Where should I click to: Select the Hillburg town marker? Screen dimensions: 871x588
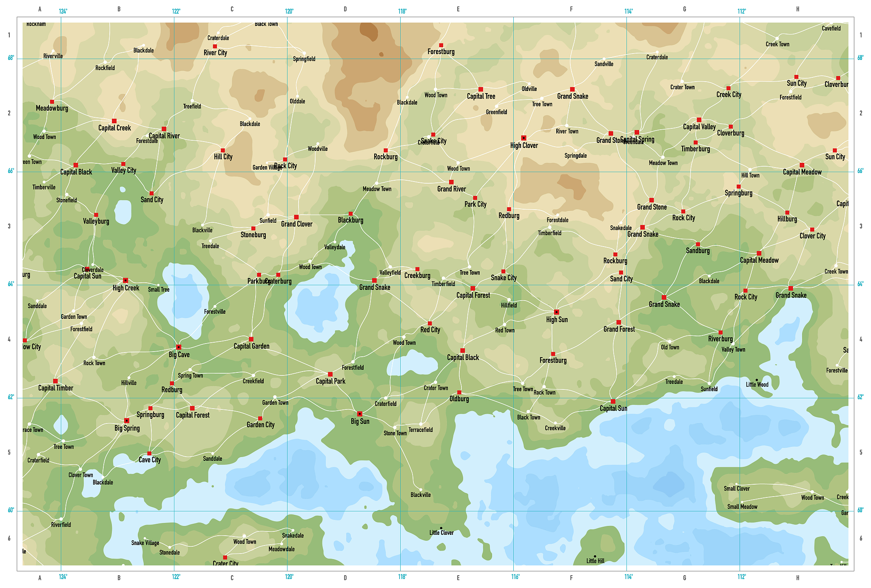click(x=787, y=213)
